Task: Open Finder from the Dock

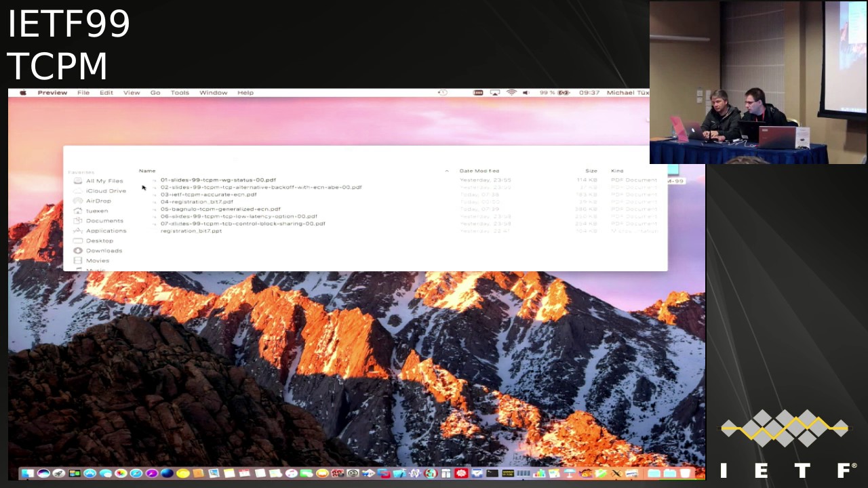Action: pyautogui.click(x=28, y=473)
